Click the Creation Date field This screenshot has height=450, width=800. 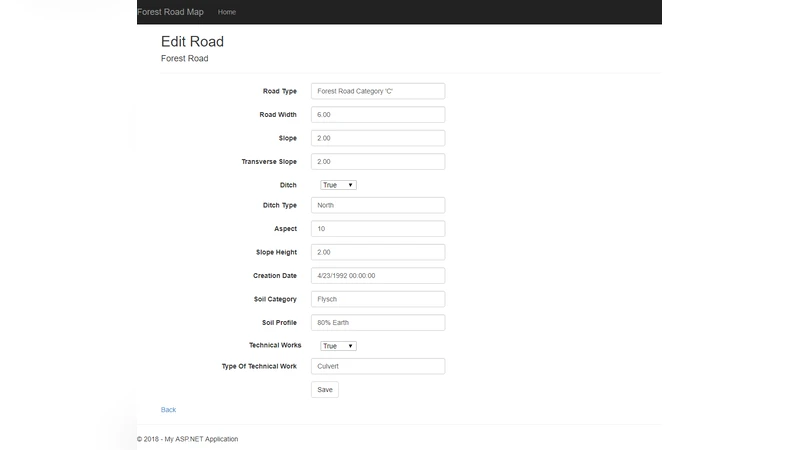pos(377,275)
